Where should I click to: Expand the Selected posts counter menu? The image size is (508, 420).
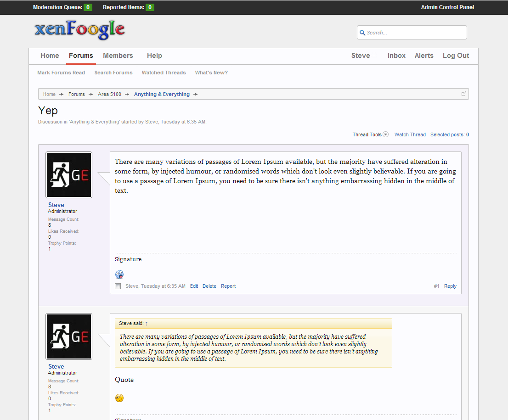point(449,134)
